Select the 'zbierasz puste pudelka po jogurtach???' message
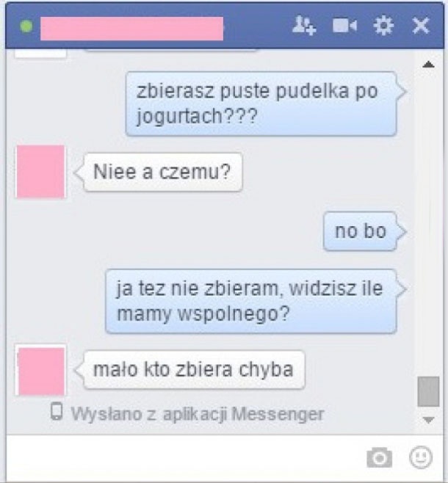 [x=261, y=103]
